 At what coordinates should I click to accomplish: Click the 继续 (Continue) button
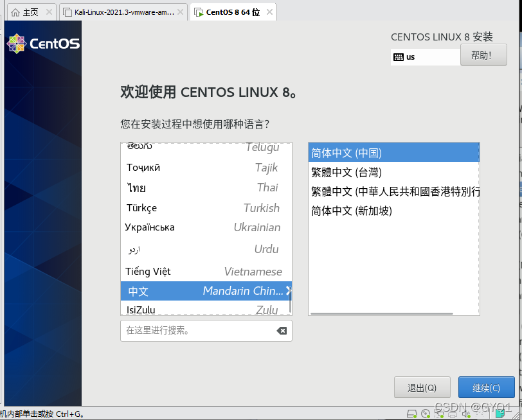coord(487,387)
